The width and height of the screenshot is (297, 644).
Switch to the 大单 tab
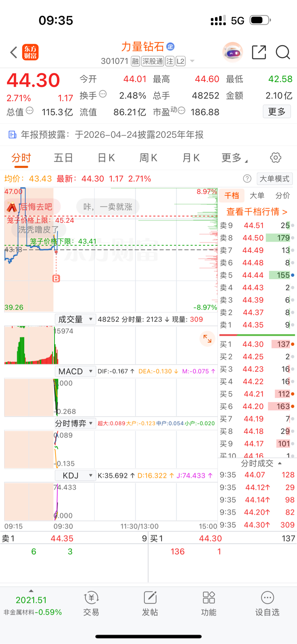tap(257, 196)
